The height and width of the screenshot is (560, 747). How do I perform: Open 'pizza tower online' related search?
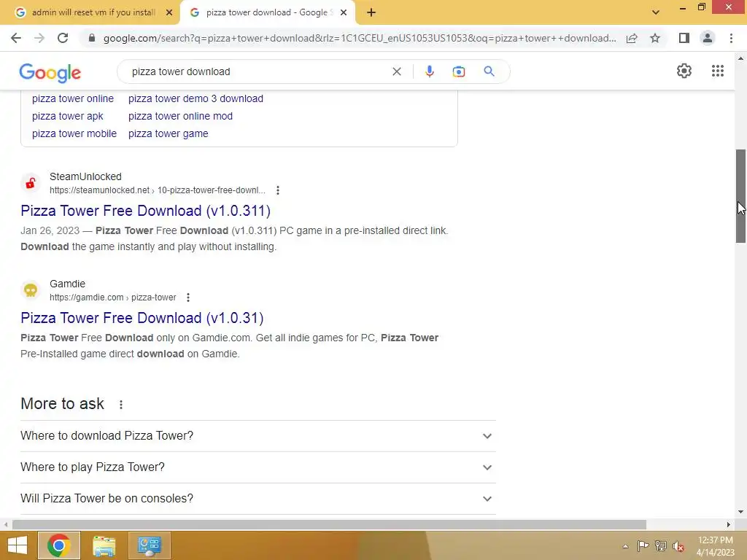(73, 98)
